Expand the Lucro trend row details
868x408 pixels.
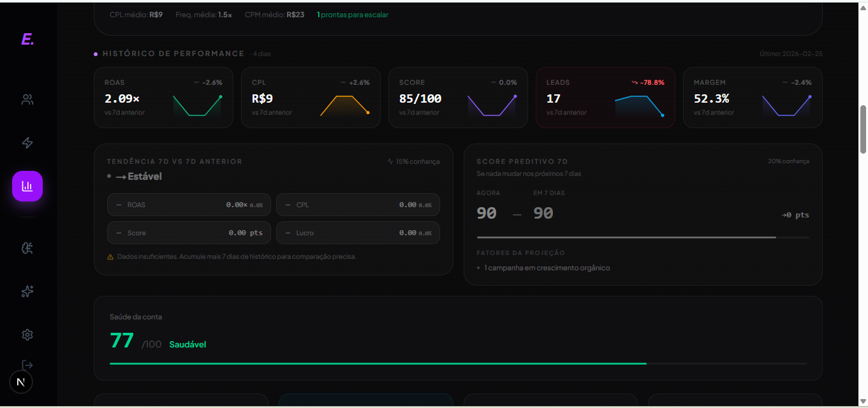click(358, 233)
